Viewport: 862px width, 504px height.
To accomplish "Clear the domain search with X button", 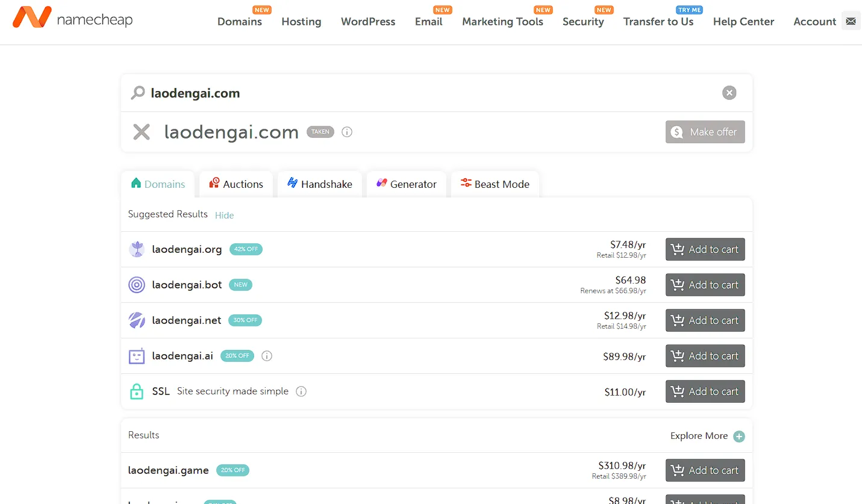I will coord(729,93).
